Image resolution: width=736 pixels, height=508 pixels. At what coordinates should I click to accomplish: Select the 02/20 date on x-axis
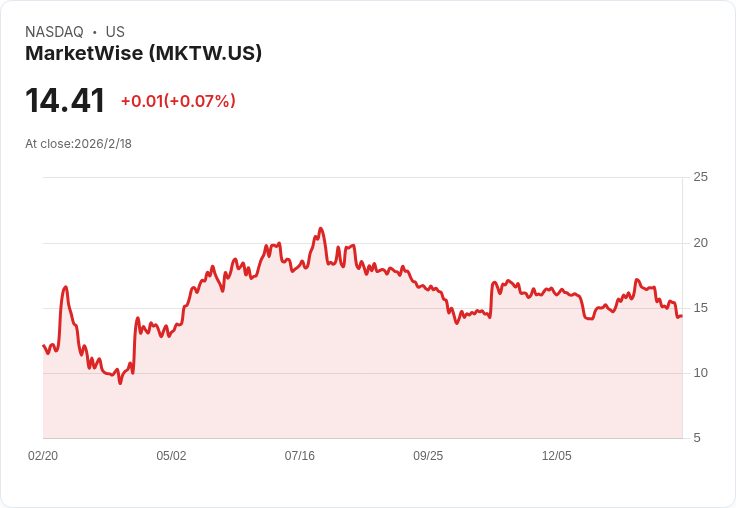[43, 456]
